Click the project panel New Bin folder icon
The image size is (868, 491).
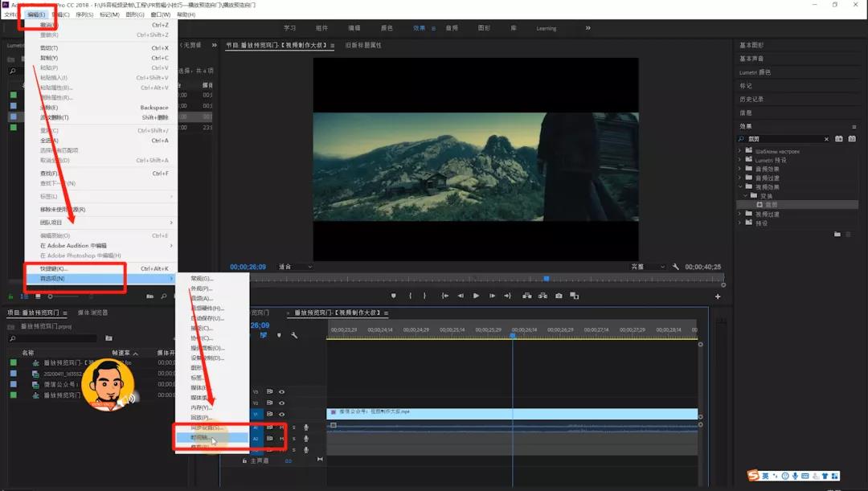[x=149, y=297]
